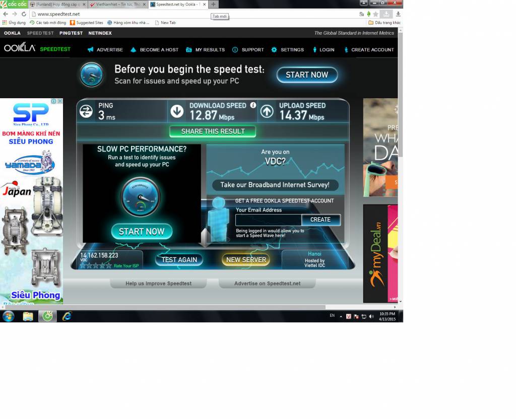Click the NEW SERVER button
This screenshot has height=420, width=516.
pos(246,260)
